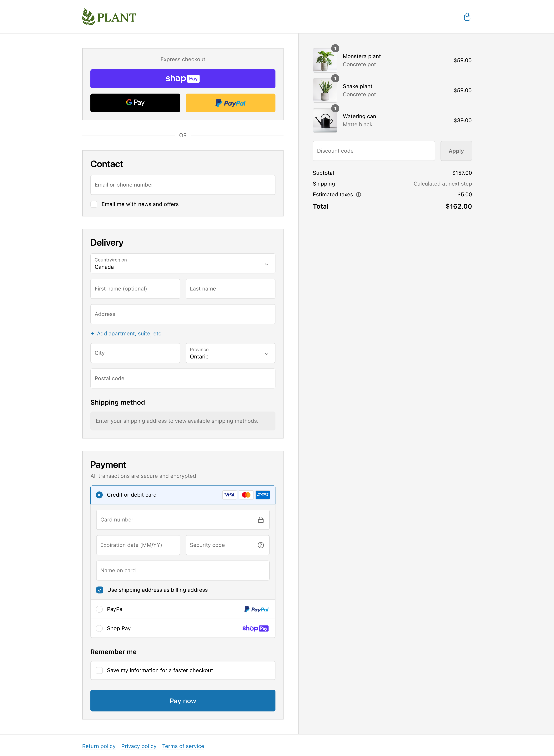Focus the Expiration date (MM/YY) field
The height and width of the screenshot is (756, 554).
(x=138, y=545)
